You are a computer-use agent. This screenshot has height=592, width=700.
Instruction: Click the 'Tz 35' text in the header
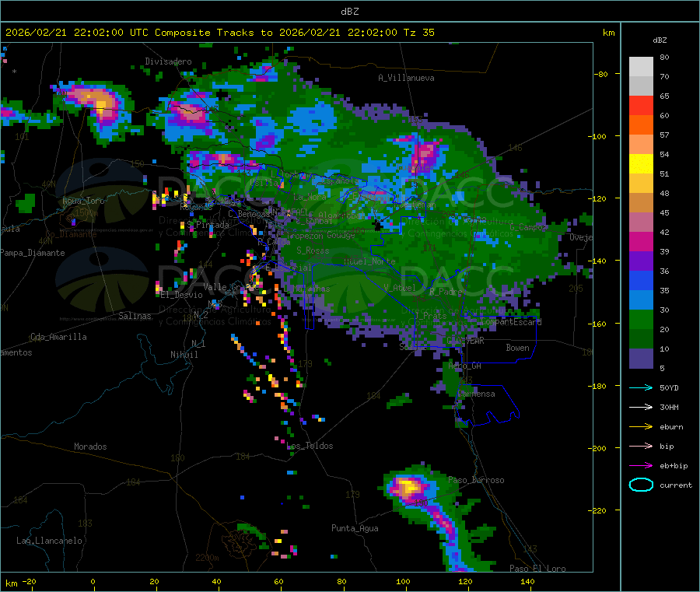(x=418, y=33)
